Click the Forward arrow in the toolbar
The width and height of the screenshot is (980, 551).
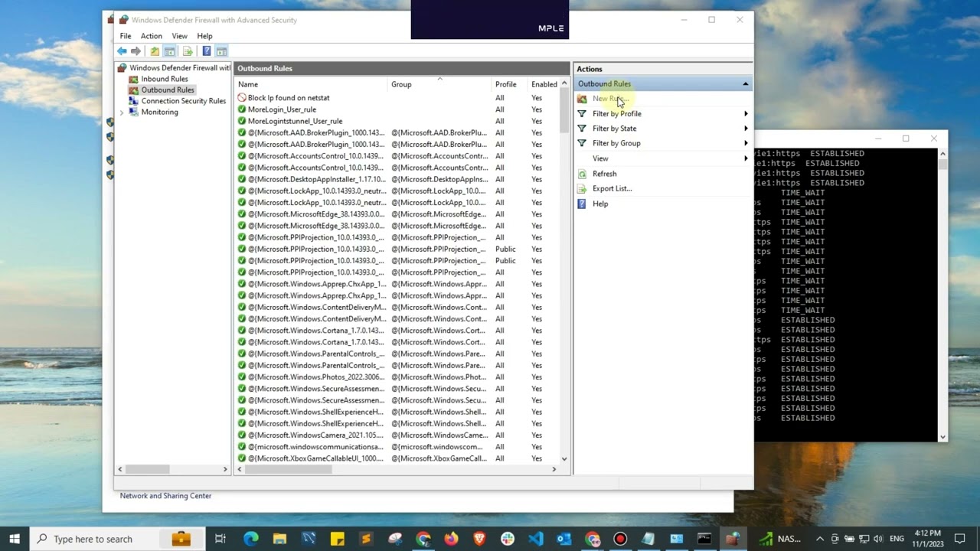tap(136, 51)
